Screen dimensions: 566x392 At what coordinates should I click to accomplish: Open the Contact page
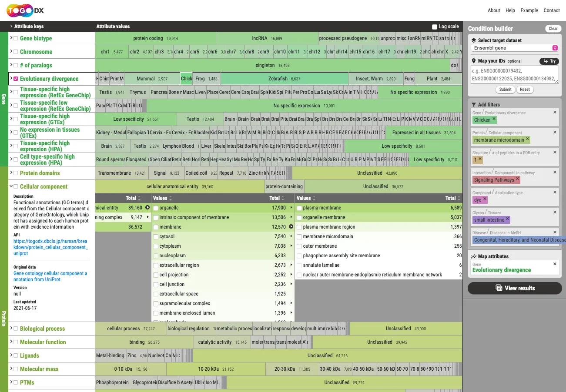click(x=552, y=10)
